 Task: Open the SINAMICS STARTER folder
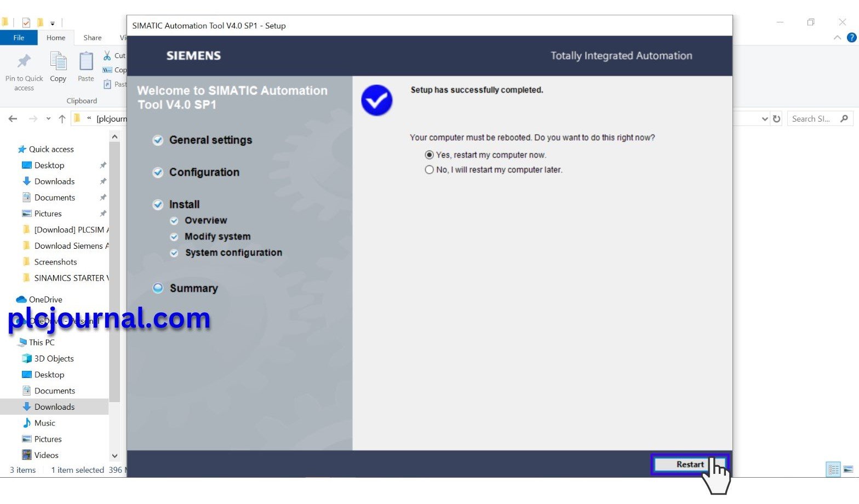[65, 278]
